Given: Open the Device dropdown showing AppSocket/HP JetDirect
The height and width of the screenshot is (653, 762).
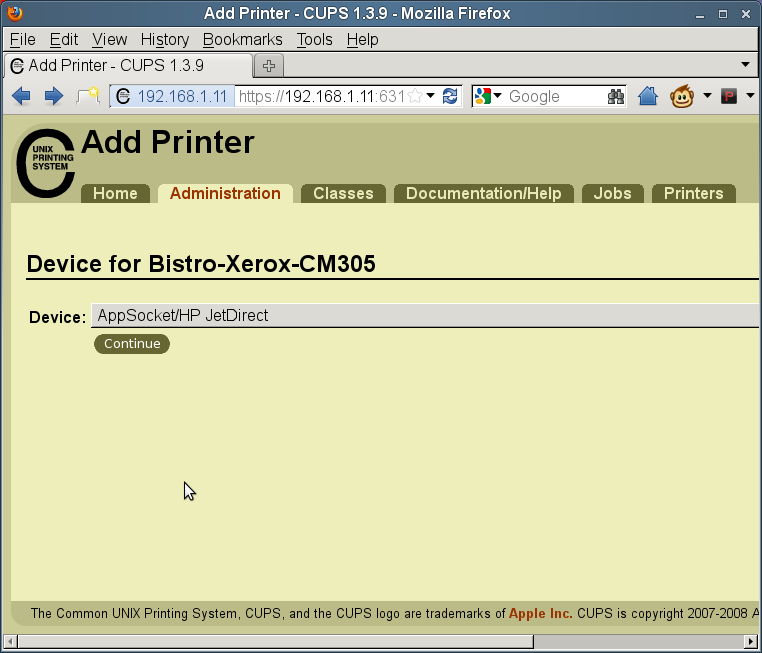Looking at the screenshot, I should pyautogui.click(x=425, y=315).
